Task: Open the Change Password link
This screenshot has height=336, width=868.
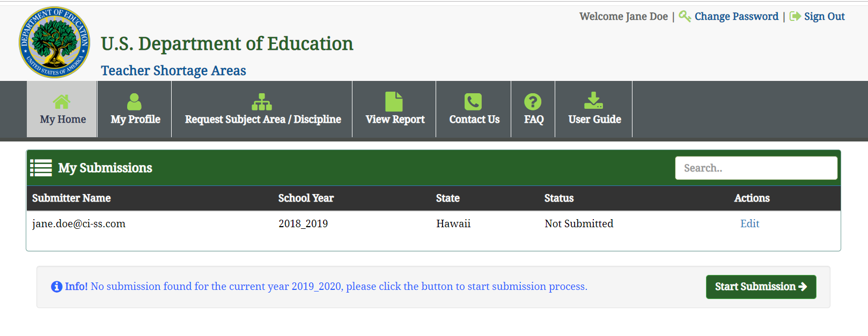Action: pyautogui.click(x=736, y=17)
